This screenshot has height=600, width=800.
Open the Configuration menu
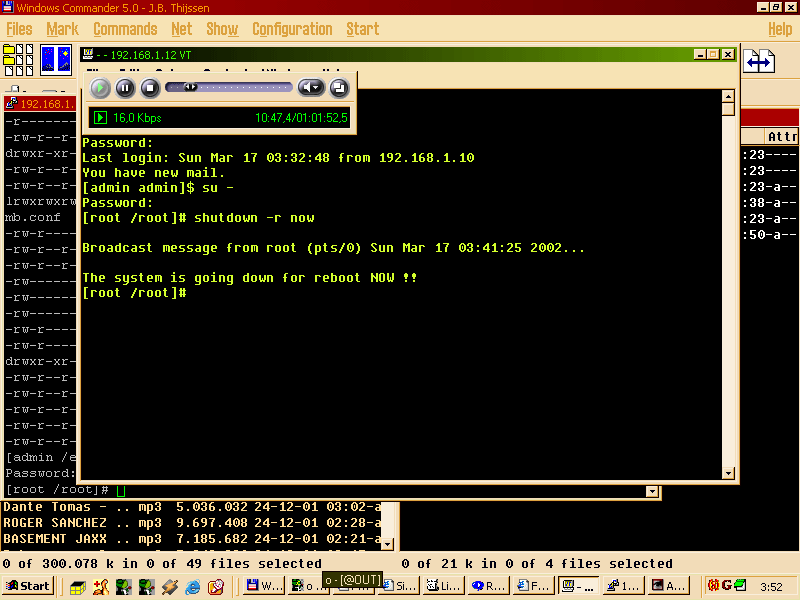click(x=292, y=29)
